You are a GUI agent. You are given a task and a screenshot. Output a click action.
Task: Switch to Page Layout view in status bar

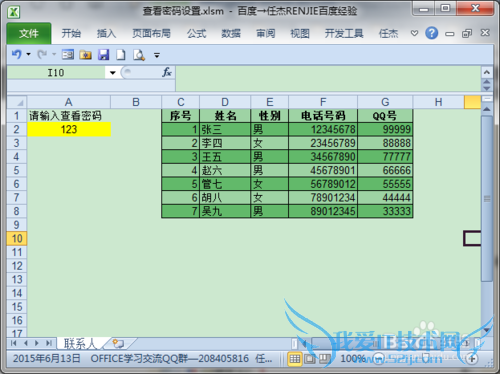pos(310,359)
